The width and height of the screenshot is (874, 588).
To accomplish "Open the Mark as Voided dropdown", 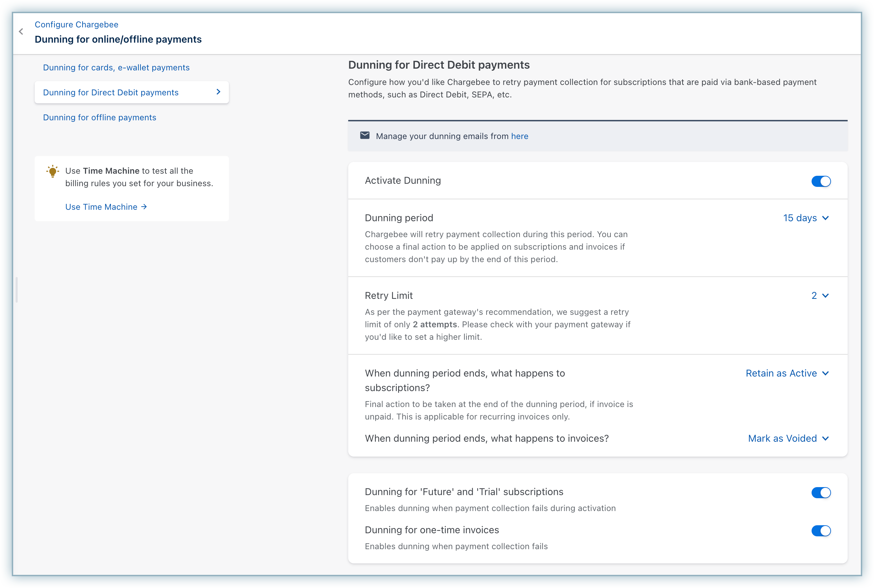I will (788, 438).
